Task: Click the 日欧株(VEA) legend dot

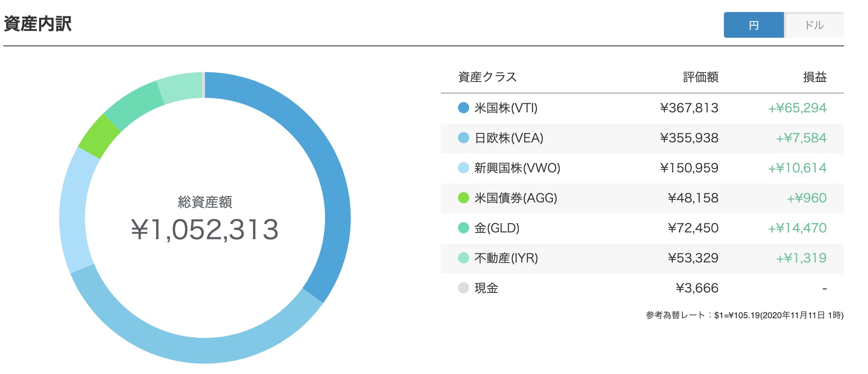Action: [x=464, y=138]
